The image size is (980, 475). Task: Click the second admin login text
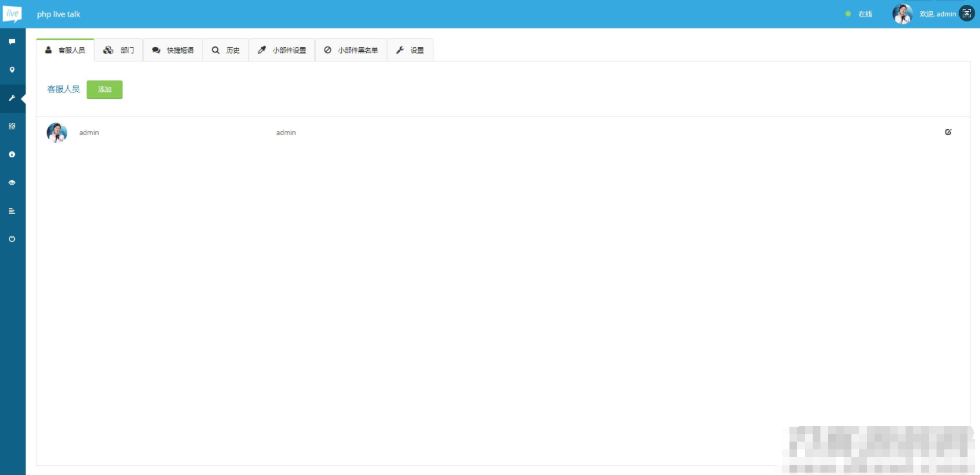tap(286, 132)
